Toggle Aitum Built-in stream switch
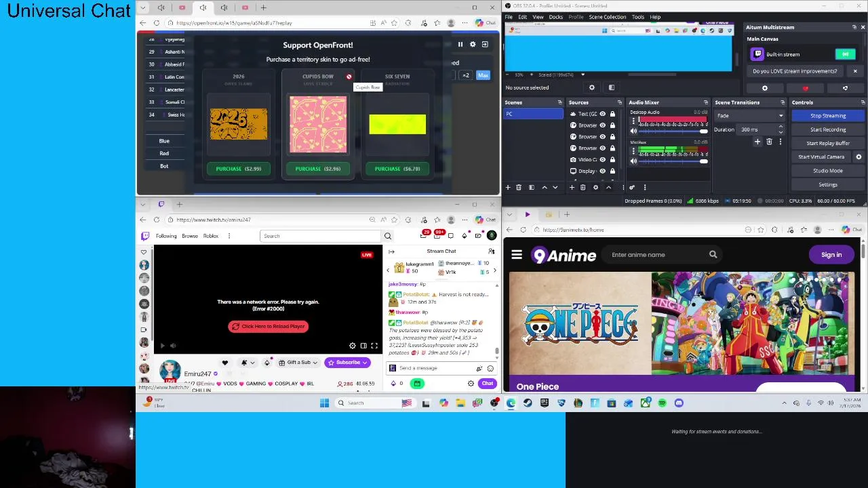The width and height of the screenshot is (868, 488). (x=845, y=54)
